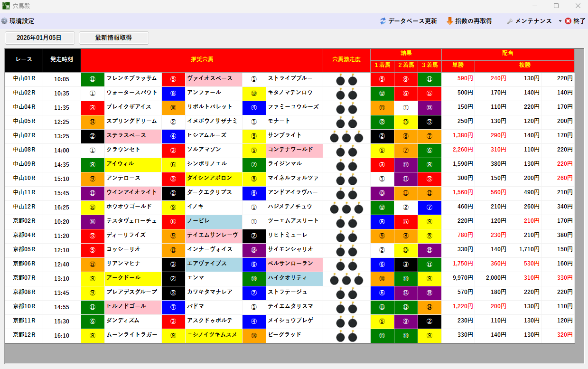Click the メンテナンス wrench icon
The image size is (588, 369).
(510, 21)
